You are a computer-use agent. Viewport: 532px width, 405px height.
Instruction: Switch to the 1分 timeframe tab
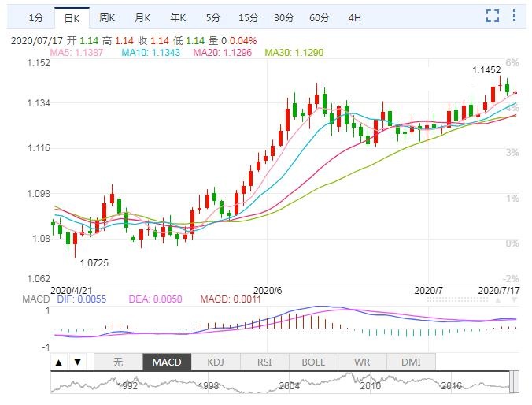(x=36, y=17)
